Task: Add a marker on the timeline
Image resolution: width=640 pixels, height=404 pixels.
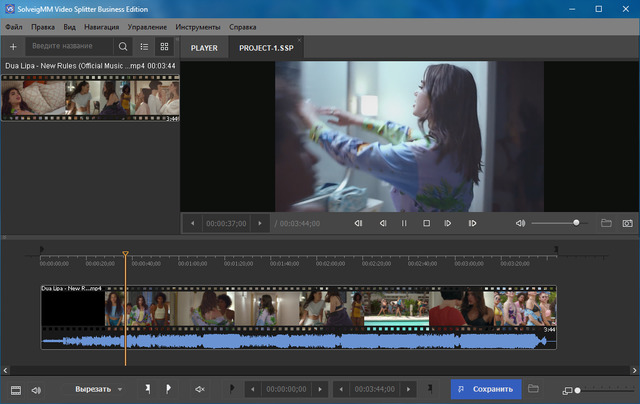Action: [x=147, y=389]
